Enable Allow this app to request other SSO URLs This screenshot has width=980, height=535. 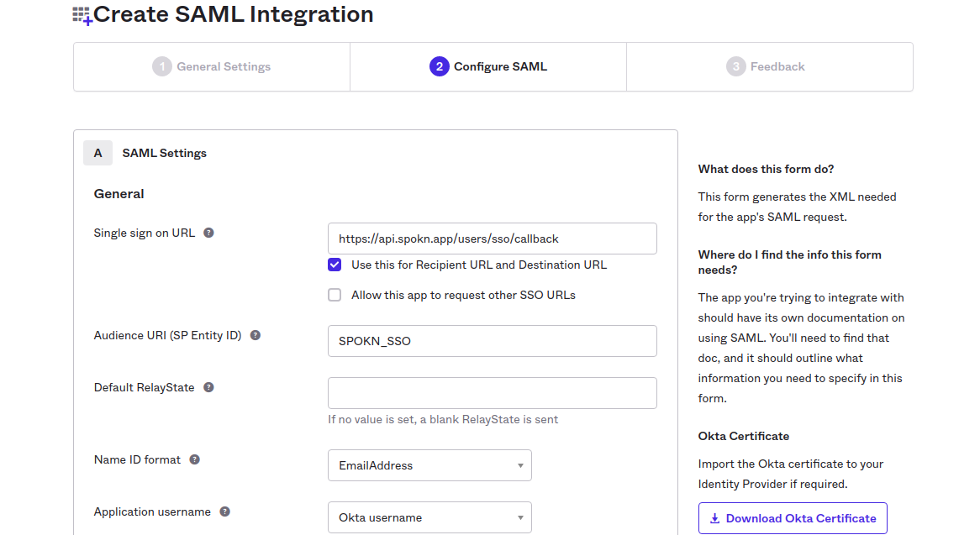pos(335,295)
